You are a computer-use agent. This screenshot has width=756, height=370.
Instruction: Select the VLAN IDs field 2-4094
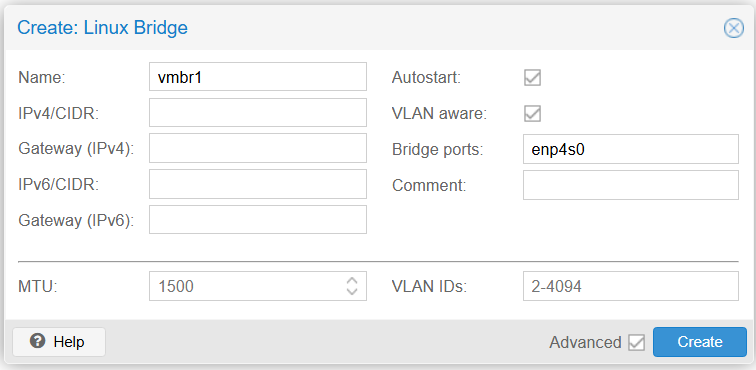(x=631, y=286)
